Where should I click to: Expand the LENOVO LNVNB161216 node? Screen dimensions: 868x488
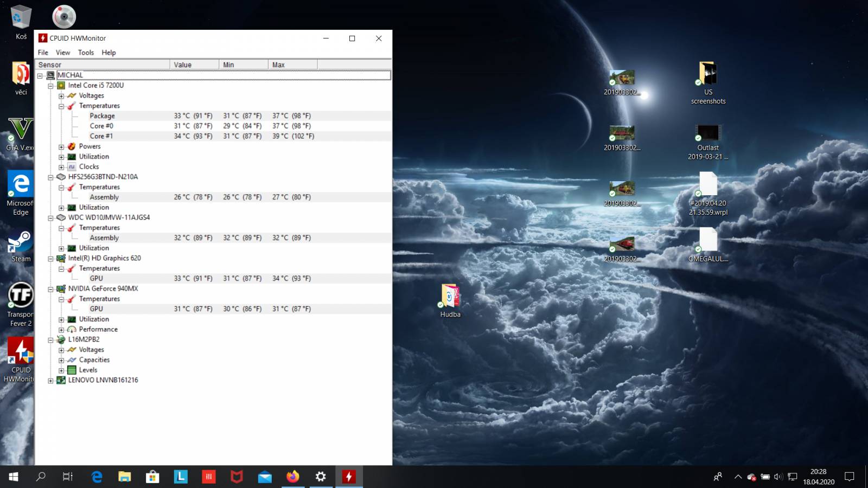(50, 381)
